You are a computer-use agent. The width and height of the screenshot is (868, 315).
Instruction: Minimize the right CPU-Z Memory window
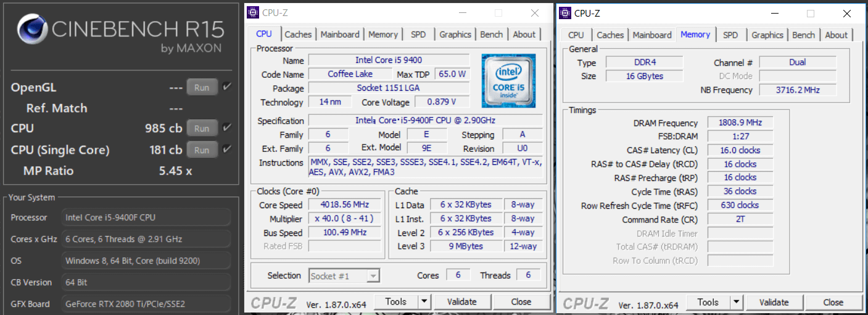(775, 13)
